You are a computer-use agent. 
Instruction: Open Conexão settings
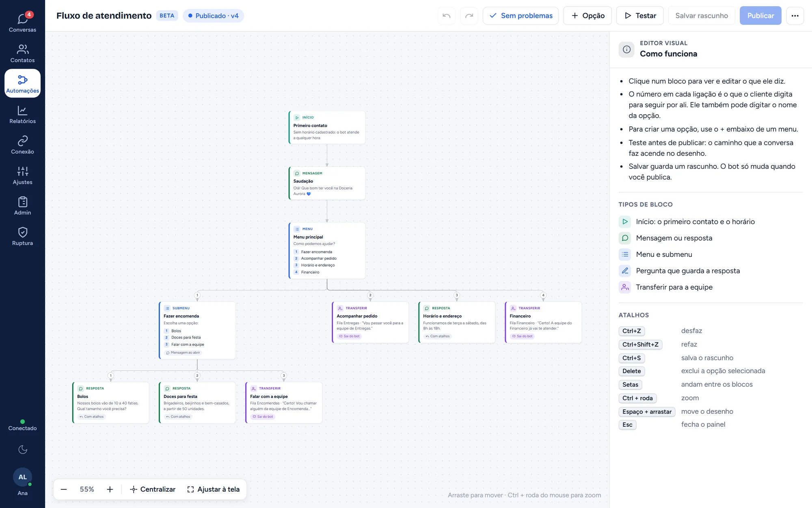(x=22, y=144)
